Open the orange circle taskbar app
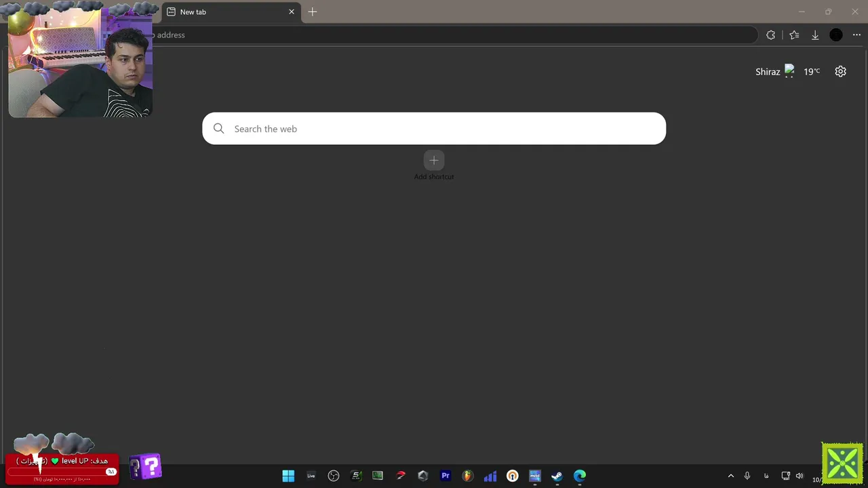 coord(513,476)
